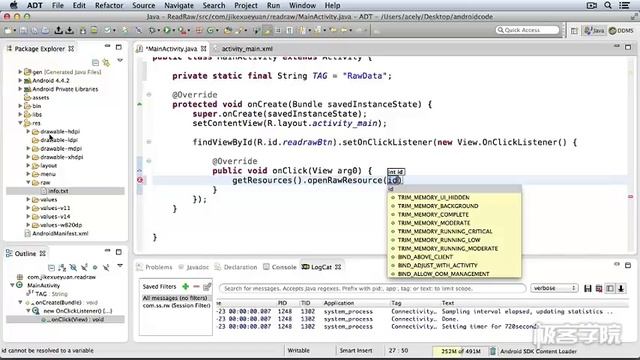This screenshot has height=360, width=640.
Task: Click the Debug bug toolbar icon
Action: [153, 30]
